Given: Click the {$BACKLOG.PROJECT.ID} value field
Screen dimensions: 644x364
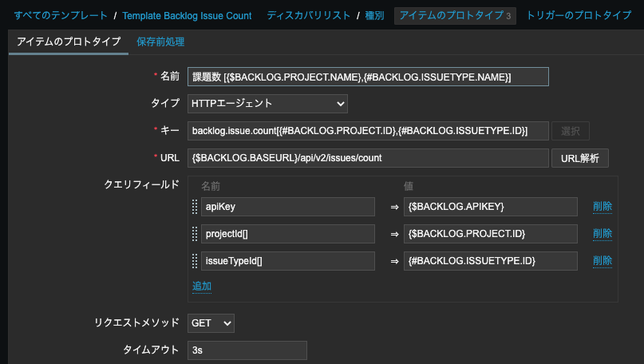Looking at the screenshot, I should (491, 234).
